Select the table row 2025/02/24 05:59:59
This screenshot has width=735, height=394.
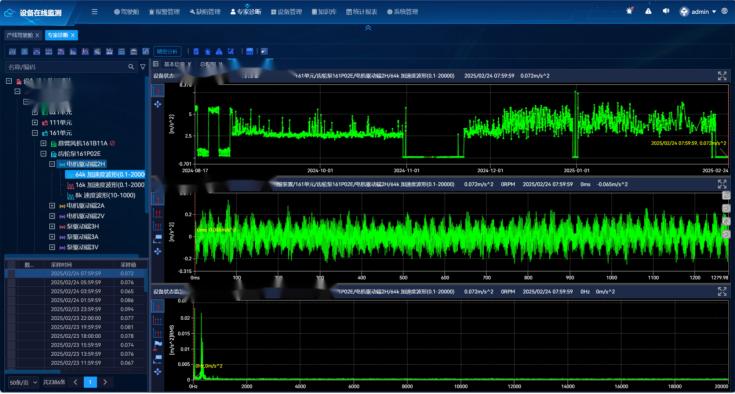click(76, 282)
